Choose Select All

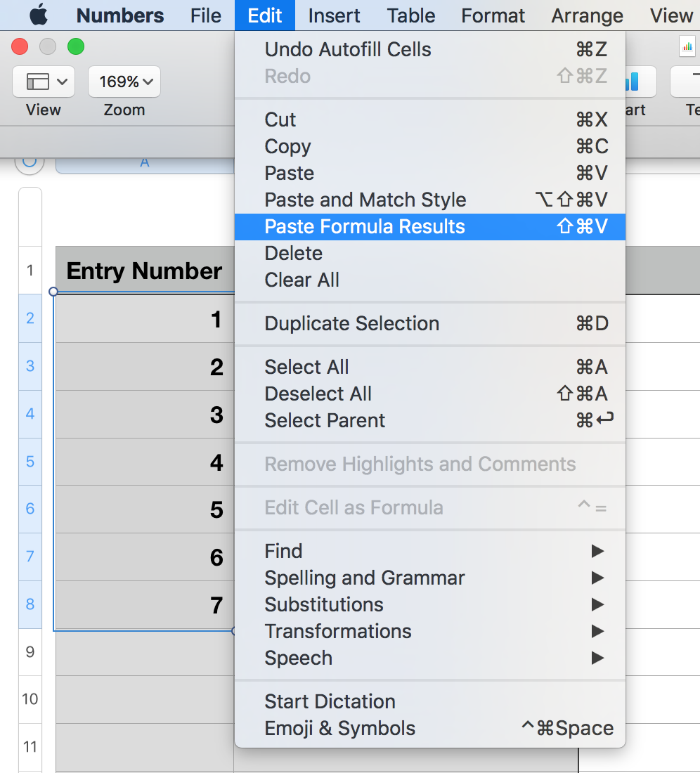pos(430,367)
